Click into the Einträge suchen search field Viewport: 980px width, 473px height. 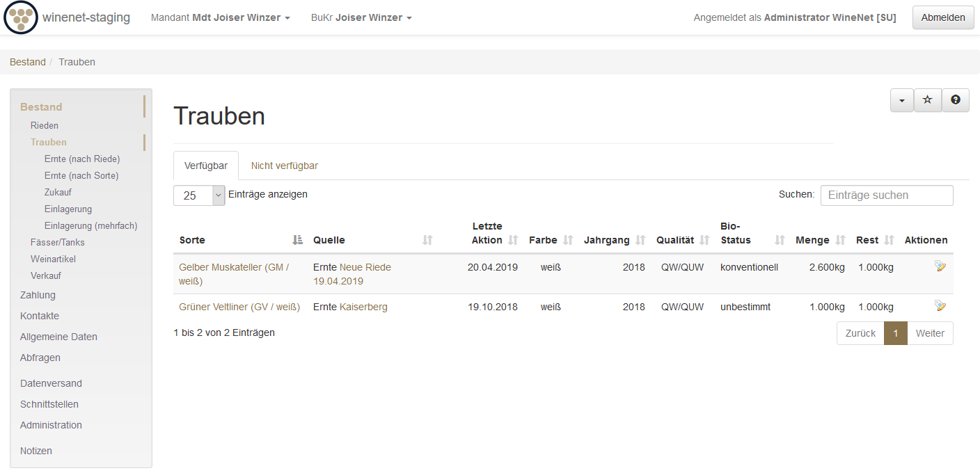(x=886, y=195)
